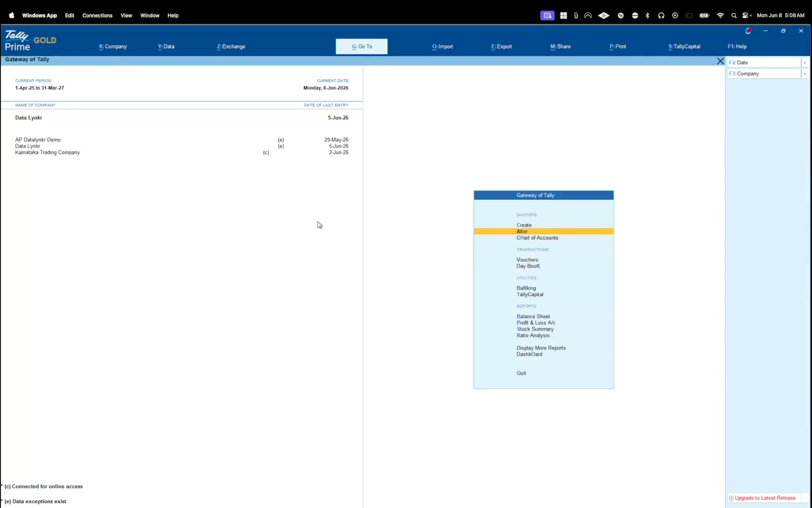This screenshot has width=812, height=508.
Task: Open the Apple menu
Action: [x=11, y=15]
